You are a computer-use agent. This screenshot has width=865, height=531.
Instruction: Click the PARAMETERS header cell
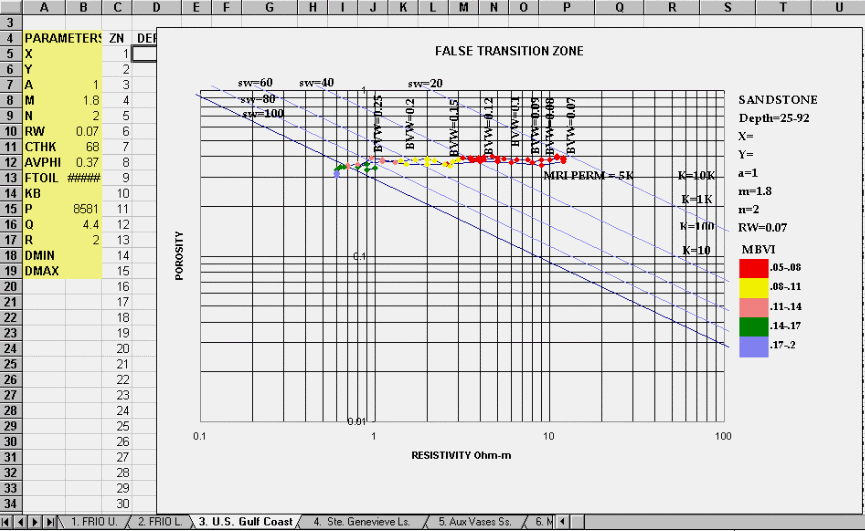(62, 38)
